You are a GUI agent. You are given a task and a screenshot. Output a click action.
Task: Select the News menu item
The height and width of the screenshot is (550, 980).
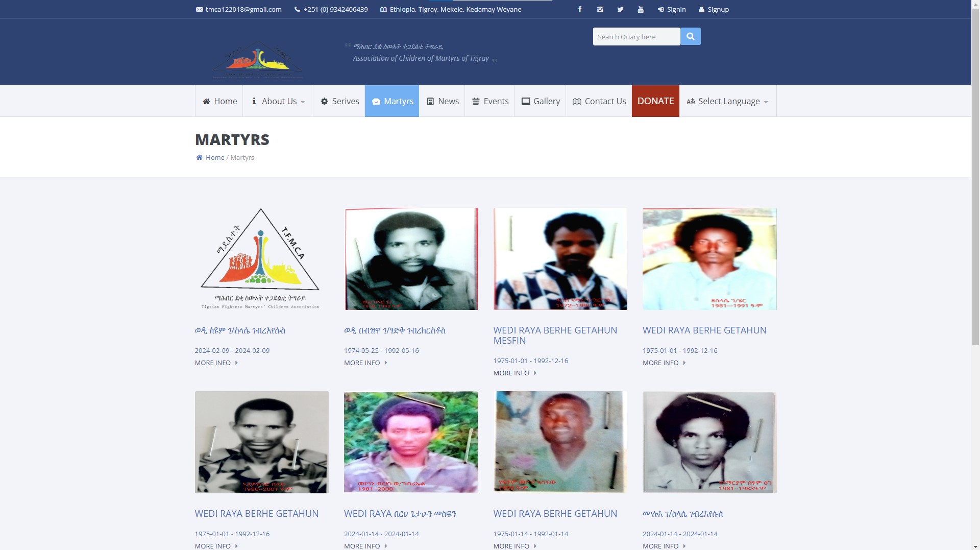coord(442,101)
